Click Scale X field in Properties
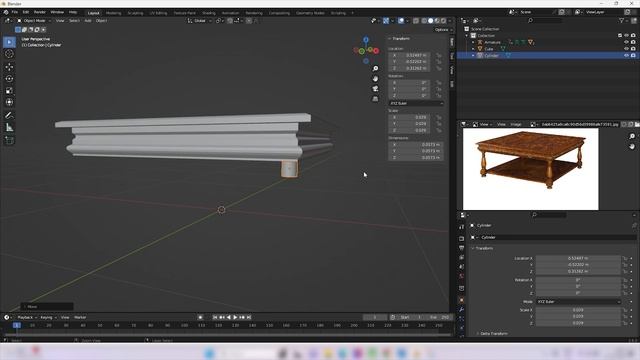The height and width of the screenshot is (360, 640). [578, 310]
